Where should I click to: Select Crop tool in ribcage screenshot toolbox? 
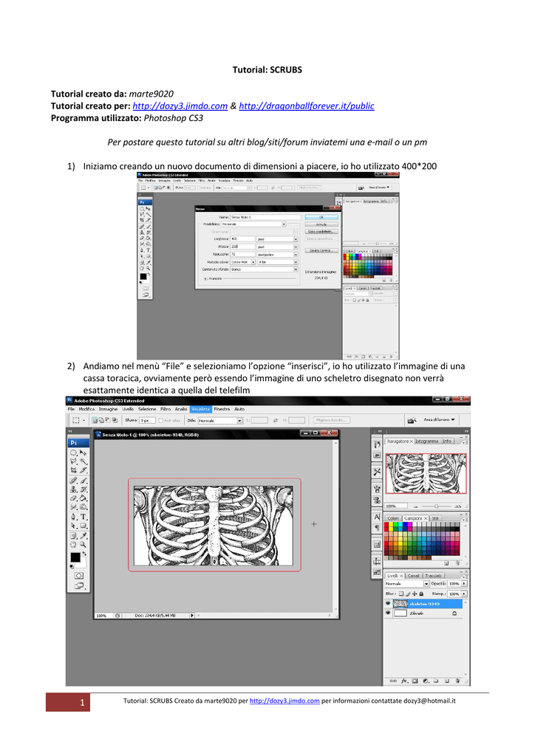pos(73,470)
